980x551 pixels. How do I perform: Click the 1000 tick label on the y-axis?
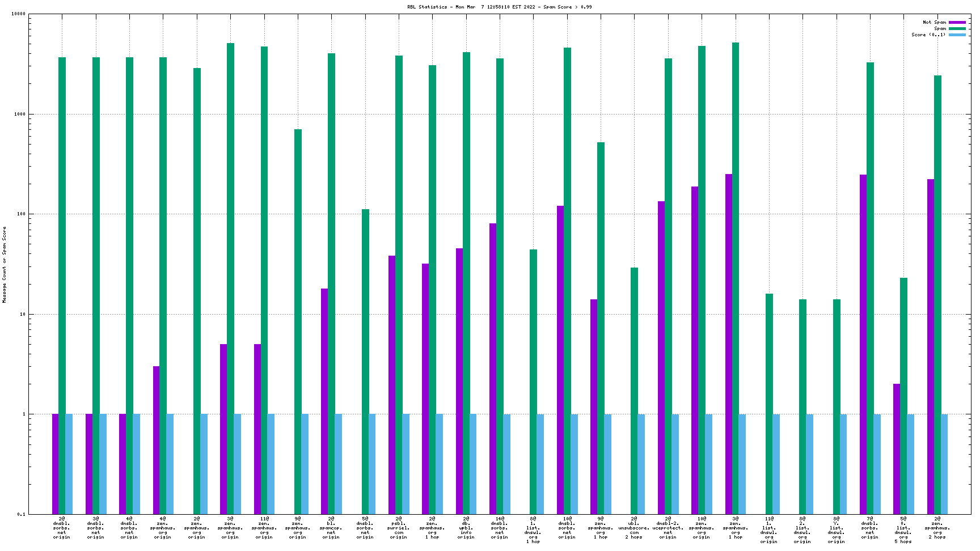(19, 114)
